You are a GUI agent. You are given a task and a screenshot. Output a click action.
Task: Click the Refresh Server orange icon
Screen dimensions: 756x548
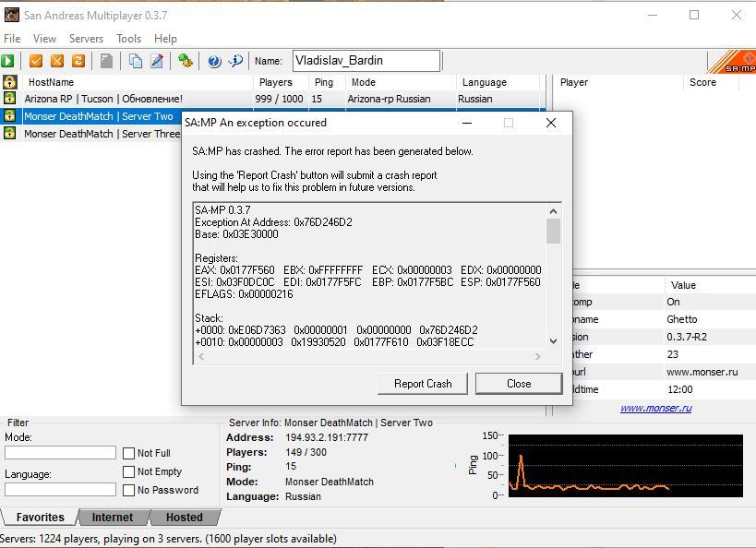[78, 61]
